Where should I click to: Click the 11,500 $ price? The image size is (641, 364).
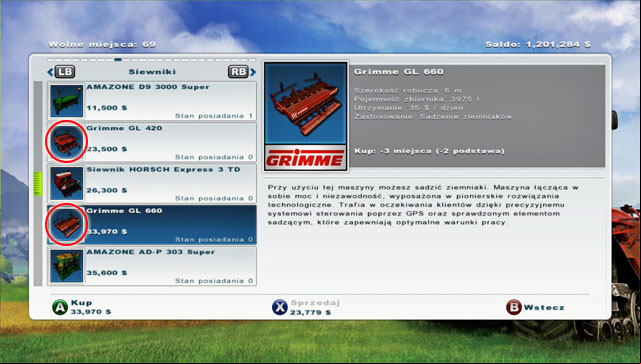pos(107,108)
